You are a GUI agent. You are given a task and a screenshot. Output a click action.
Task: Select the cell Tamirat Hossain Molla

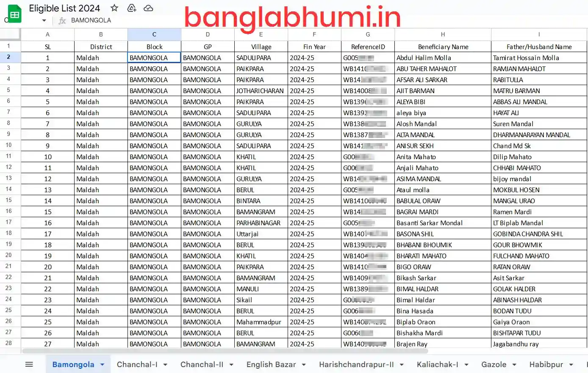pos(539,58)
